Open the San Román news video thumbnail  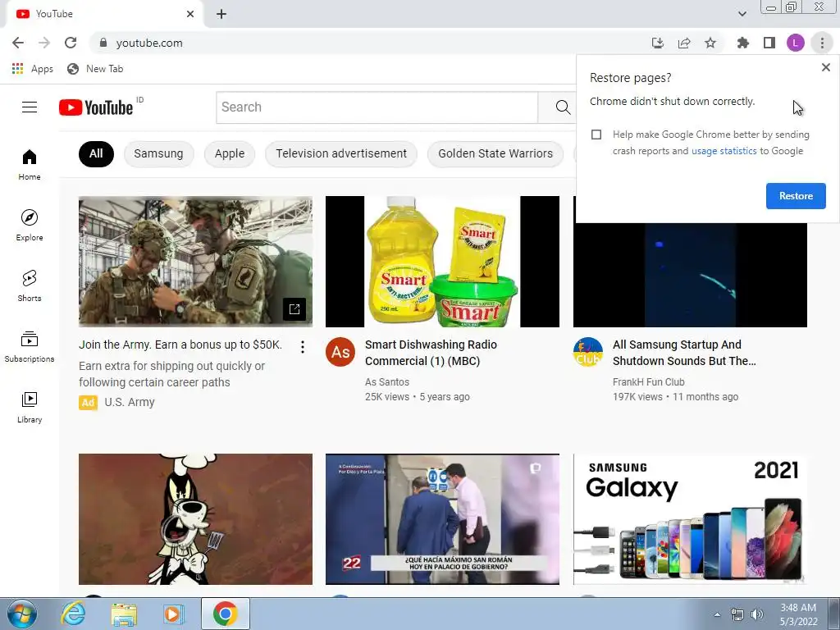[442, 519]
